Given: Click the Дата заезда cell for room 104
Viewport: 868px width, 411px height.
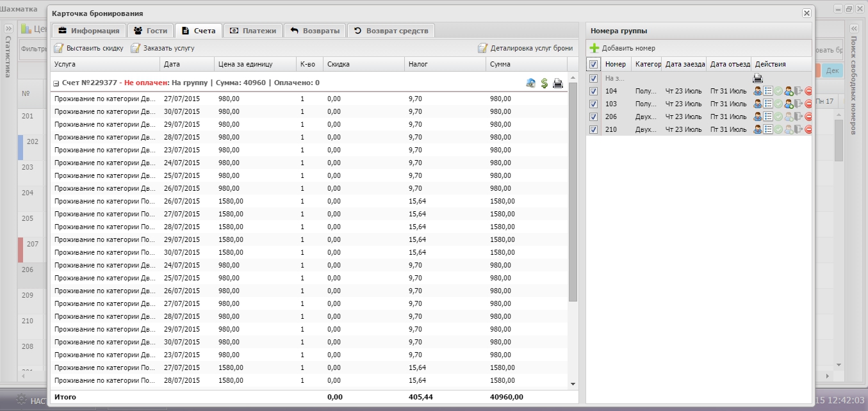Looking at the screenshot, I should click(684, 91).
